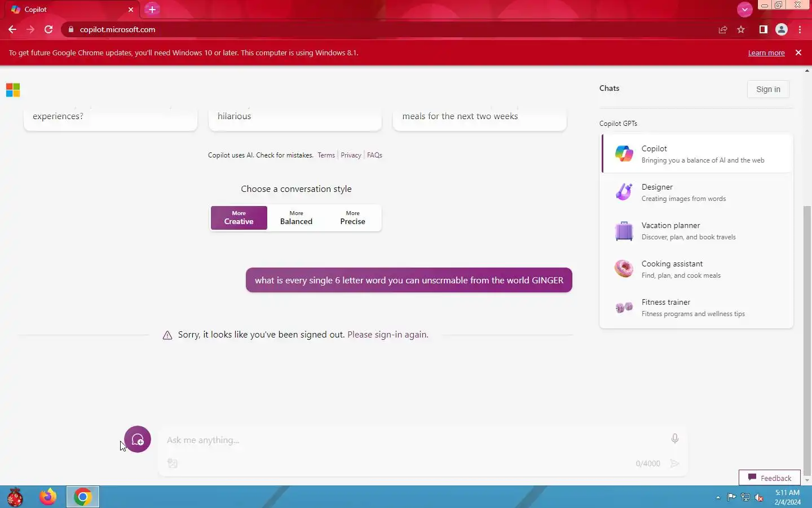Click the Chats heading

pyautogui.click(x=609, y=88)
